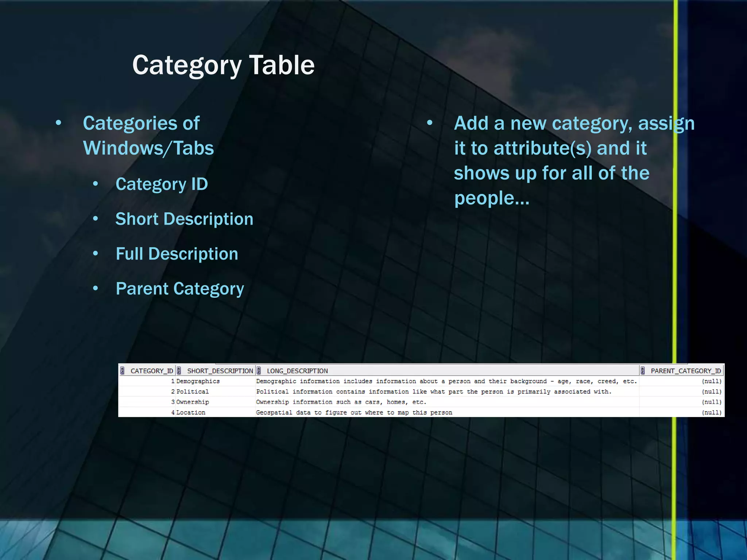Click category ID 1 cell

click(x=147, y=381)
